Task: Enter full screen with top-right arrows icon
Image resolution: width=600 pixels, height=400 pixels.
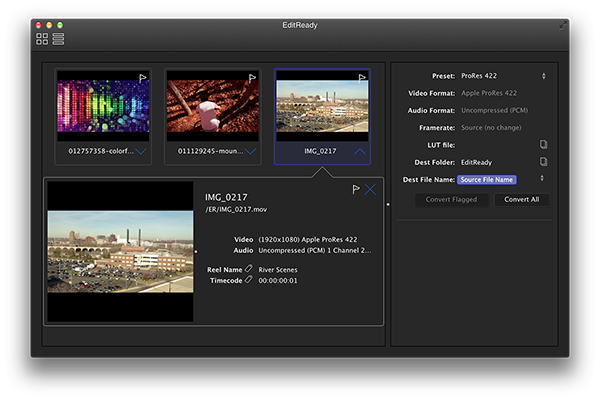Action: point(564,23)
